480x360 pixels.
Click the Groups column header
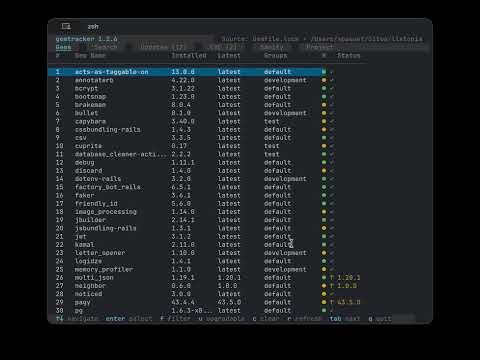[275, 55]
